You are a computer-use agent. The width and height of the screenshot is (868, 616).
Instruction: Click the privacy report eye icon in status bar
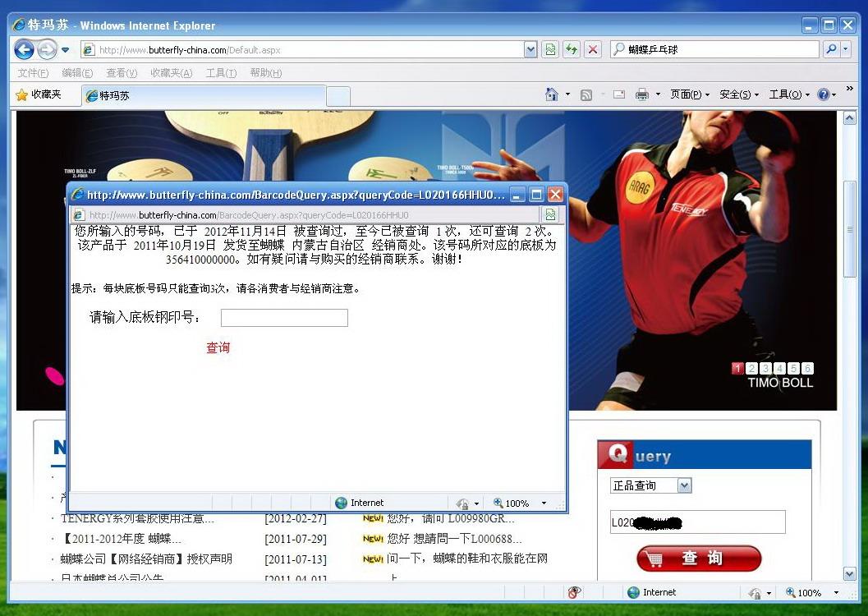click(x=574, y=592)
